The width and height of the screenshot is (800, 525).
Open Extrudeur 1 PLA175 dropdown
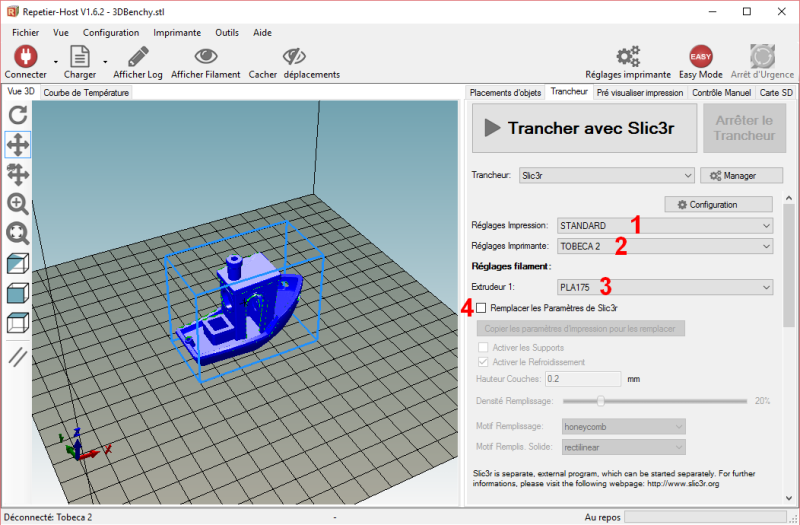[x=665, y=287]
